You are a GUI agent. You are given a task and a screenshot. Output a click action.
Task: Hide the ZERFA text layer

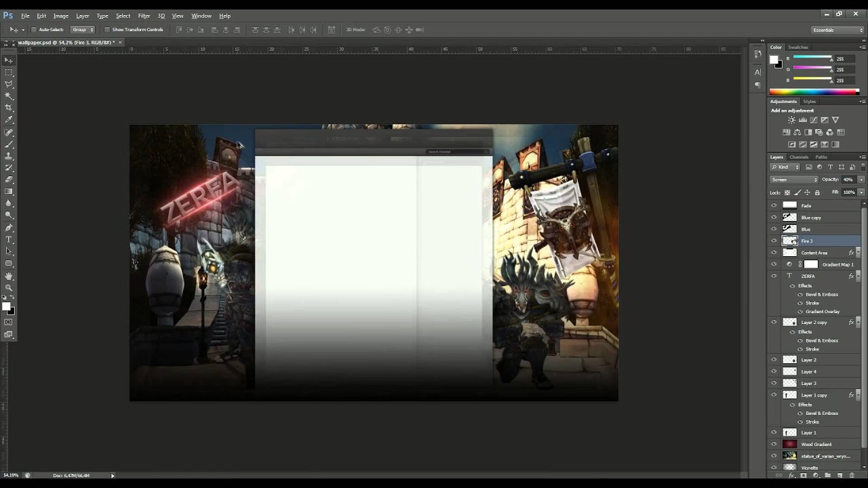pyautogui.click(x=774, y=276)
